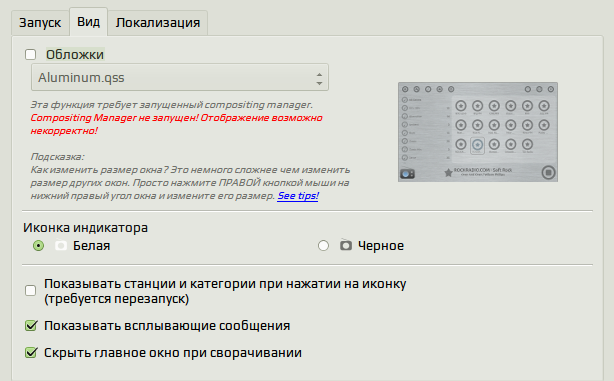The width and height of the screenshot is (614, 381).
Task: Click the Aluminum skin preview thumbnail
Action: [478, 132]
